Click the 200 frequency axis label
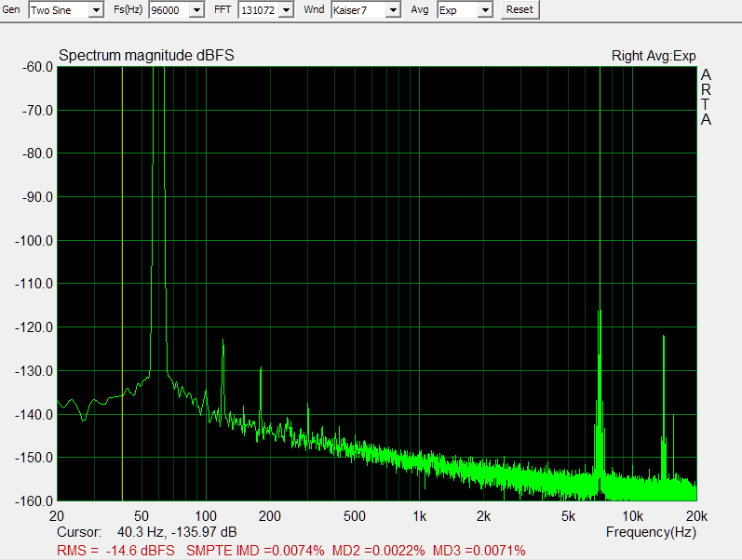 pos(270,516)
